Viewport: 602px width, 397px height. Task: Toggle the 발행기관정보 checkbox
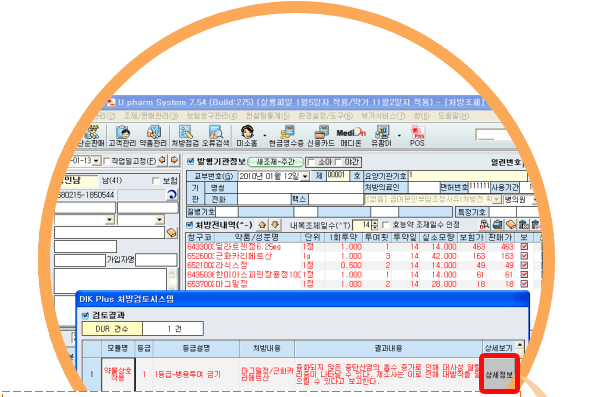(x=190, y=161)
